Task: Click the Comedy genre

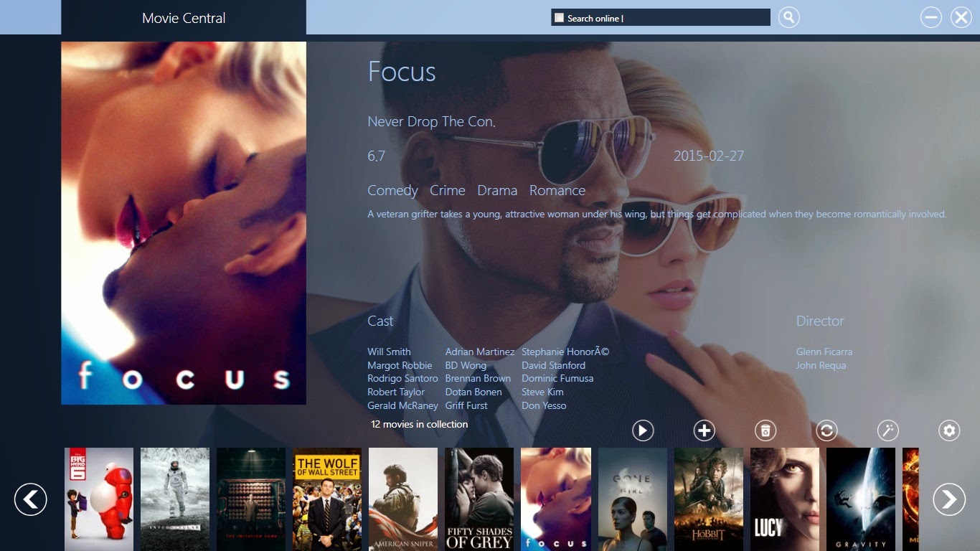Action: click(x=392, y=190)
